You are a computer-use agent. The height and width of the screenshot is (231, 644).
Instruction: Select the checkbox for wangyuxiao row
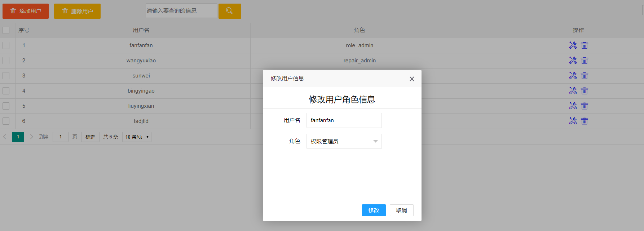(6, 61)
